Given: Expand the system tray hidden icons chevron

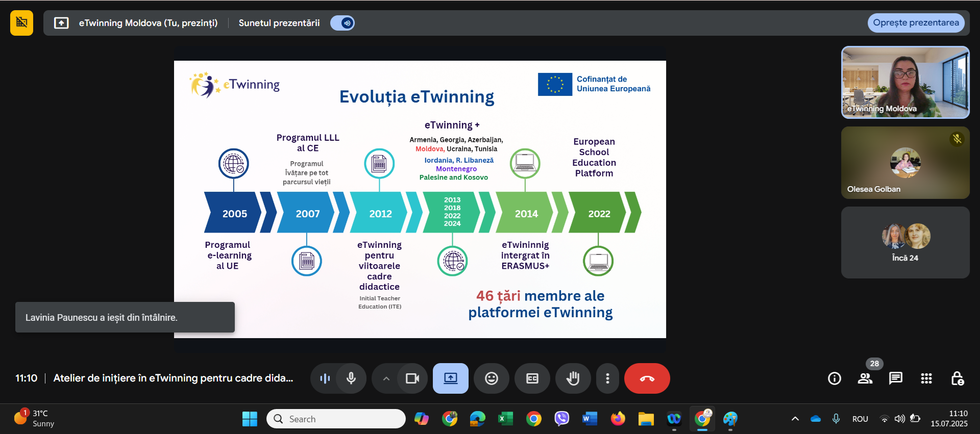Looking at the screenshot, I should (795, 419).
